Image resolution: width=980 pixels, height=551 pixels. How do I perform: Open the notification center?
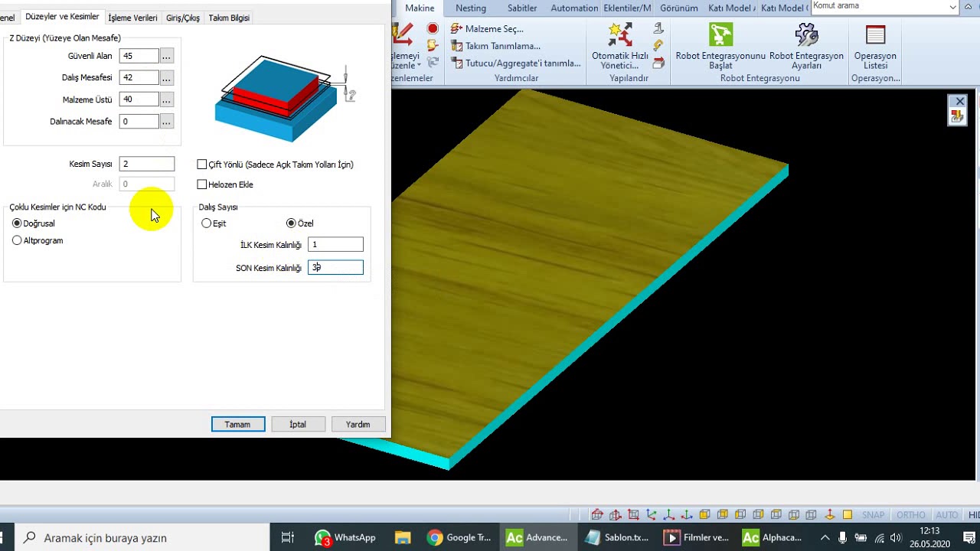tap(968, 537)
